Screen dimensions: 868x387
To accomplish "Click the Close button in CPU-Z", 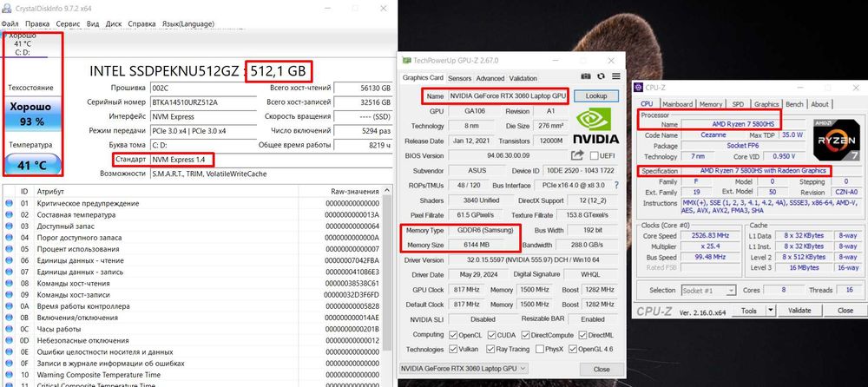I will coord(845,311).
